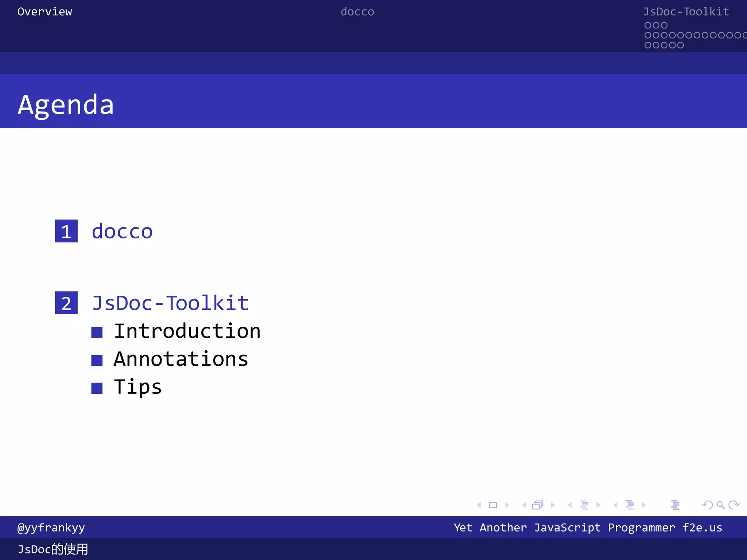
Task: Click the search magnifier navigation icon
Action: (720, 505)
